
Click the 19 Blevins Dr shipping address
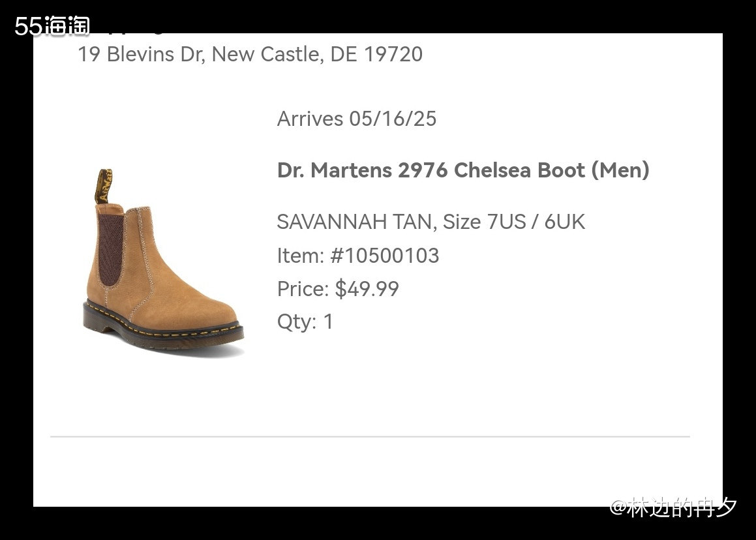[250, 54]
